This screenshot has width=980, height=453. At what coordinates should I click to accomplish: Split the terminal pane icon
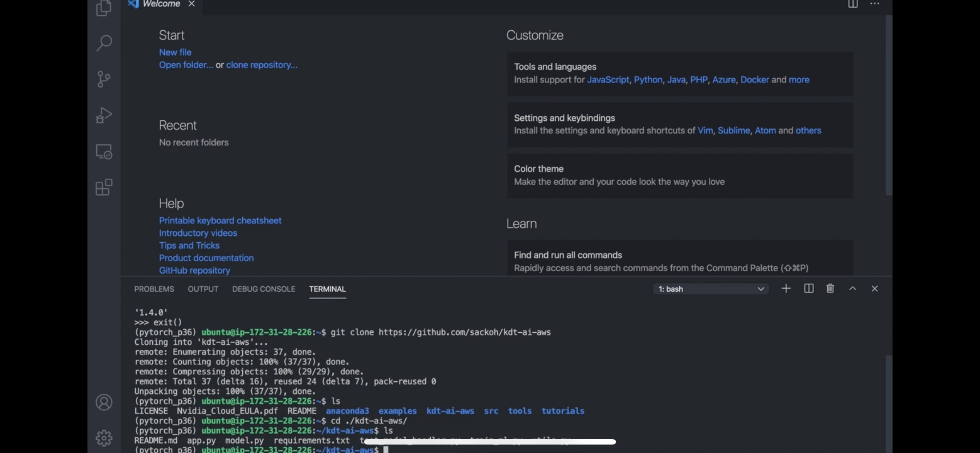click(x=809, y=289)
